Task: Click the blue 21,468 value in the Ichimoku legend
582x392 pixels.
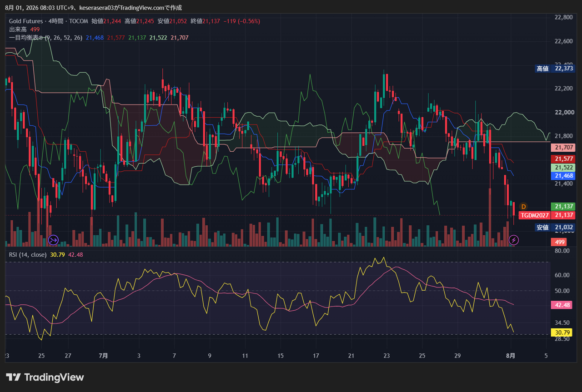Action: [x=95, y=38]
